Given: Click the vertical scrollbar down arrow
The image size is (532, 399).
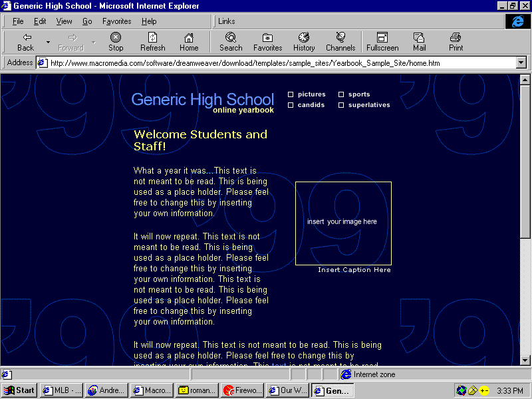Looking at the screenshot, I should click(525, 360).
